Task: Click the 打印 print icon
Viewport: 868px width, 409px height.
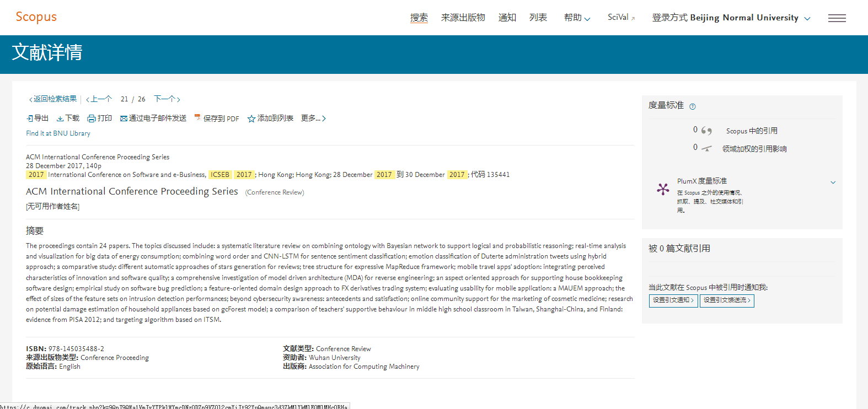Action: pos(92,119)
